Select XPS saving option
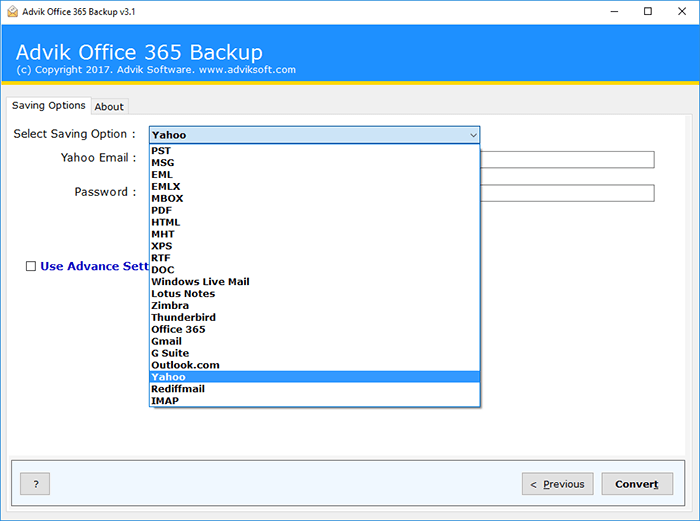This screenshot has width=700, height=521. (x=315, y=246)
